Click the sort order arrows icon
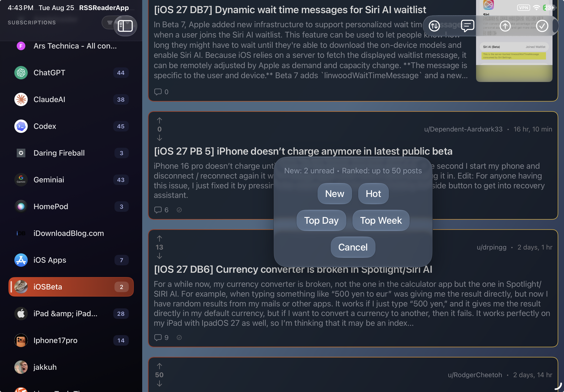The height and width of the screenshot is (392, 564). click(x=434, y=26)
